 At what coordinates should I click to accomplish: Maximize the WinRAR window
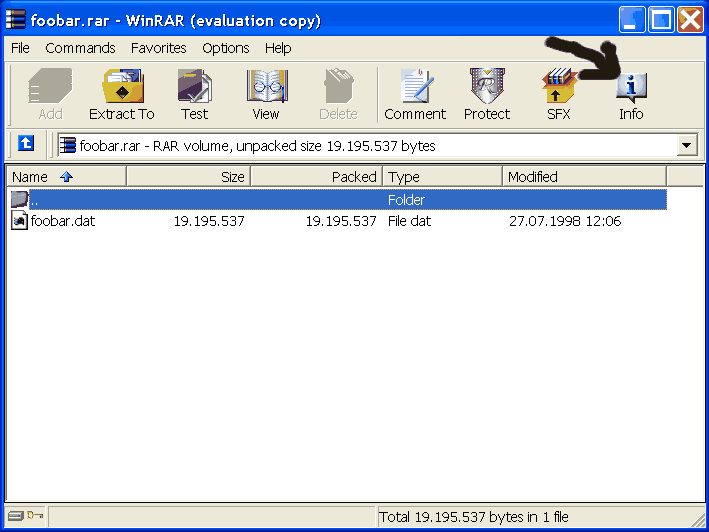pyautogui.click(x=661, y=19)
